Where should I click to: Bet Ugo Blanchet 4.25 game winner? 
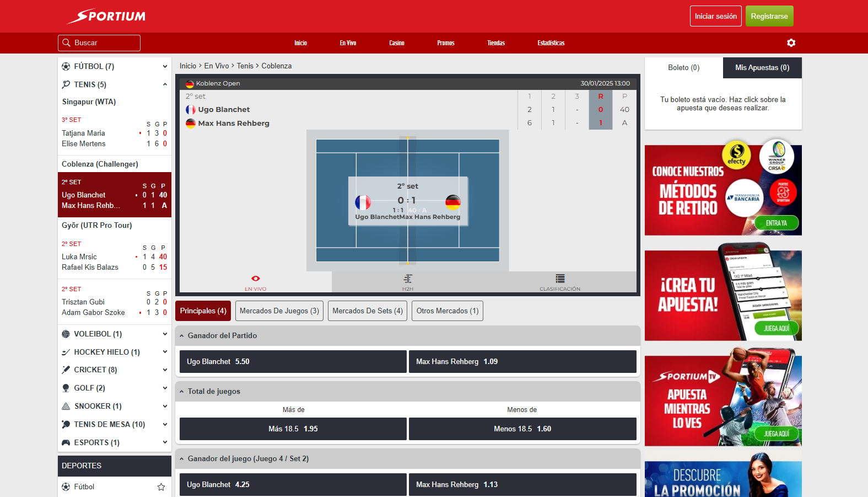293,485
